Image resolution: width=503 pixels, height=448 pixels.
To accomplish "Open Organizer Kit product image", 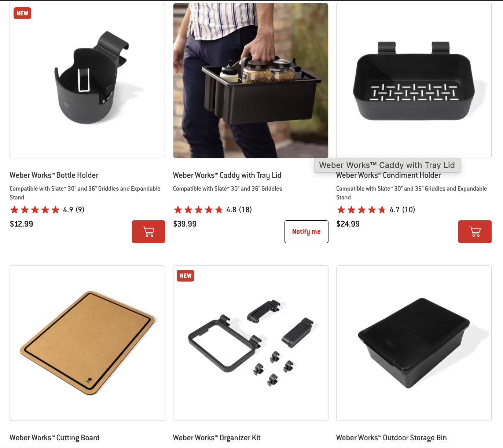I will (x=251, y=343).
